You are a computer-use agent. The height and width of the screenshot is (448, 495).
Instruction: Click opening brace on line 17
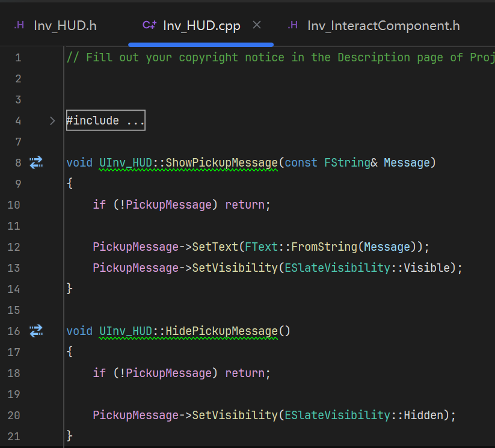(70, 352)
